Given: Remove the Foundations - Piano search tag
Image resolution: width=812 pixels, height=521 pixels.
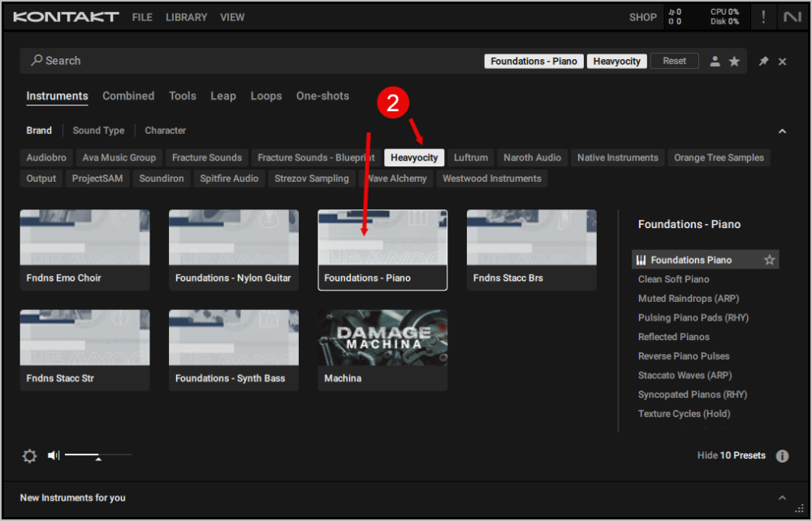Looking at the screenshot, I should [534, 61].
